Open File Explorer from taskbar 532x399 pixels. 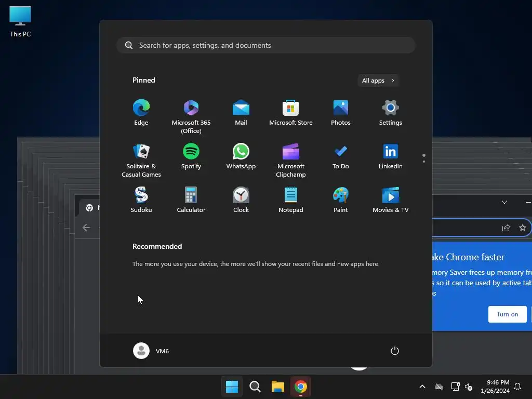[x=277, y=387]
